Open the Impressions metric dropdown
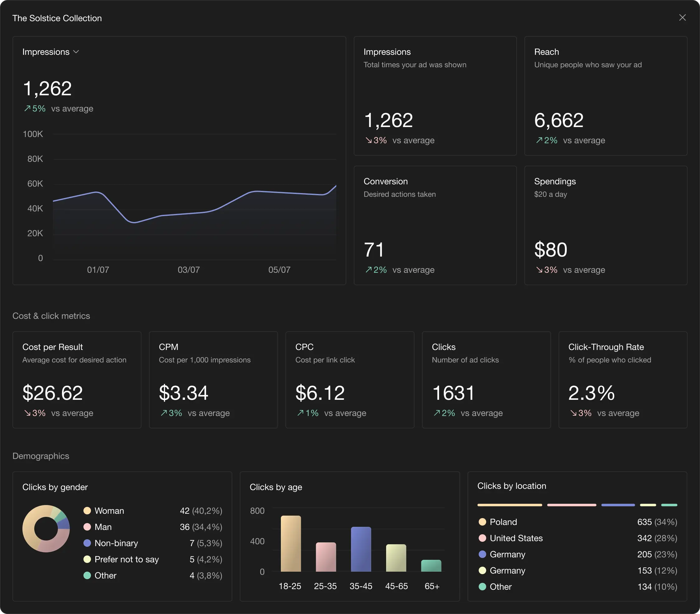 (x=51, y=52)
